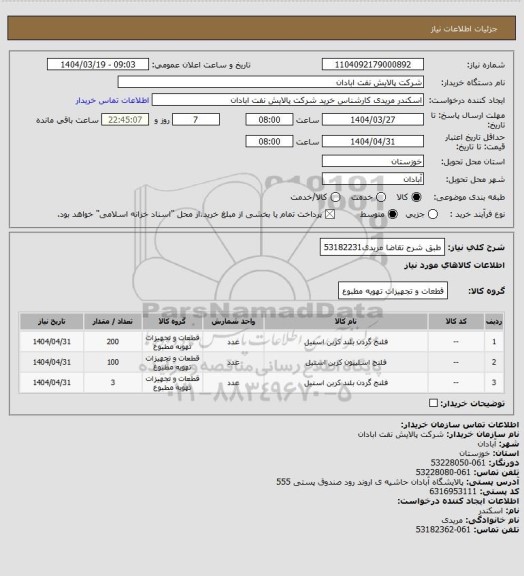524x576 pixels.
Task: Click the price validity date 1404/04/31 field
Action: (373, 142)
